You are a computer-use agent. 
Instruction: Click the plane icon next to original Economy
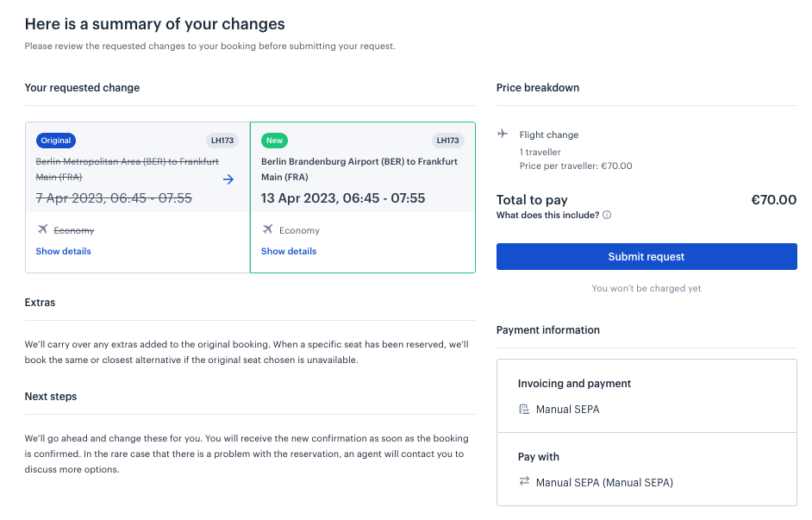tap(42, 229)
